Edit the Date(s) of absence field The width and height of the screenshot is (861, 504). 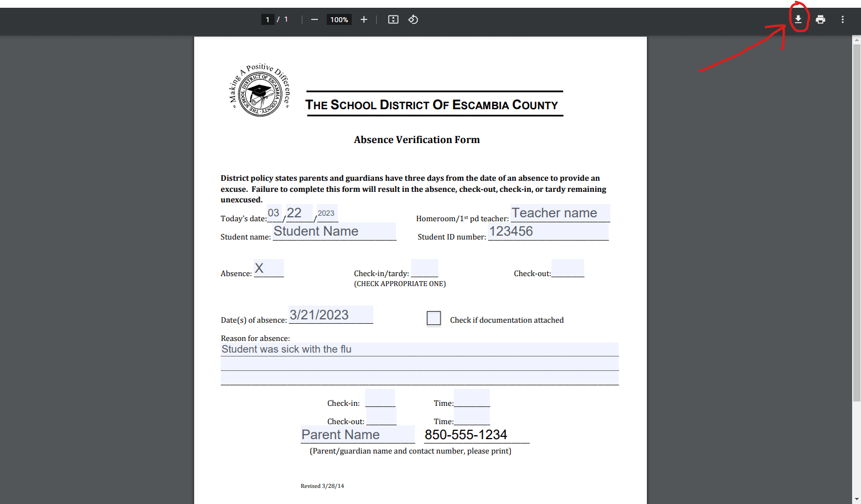point(331,315)
